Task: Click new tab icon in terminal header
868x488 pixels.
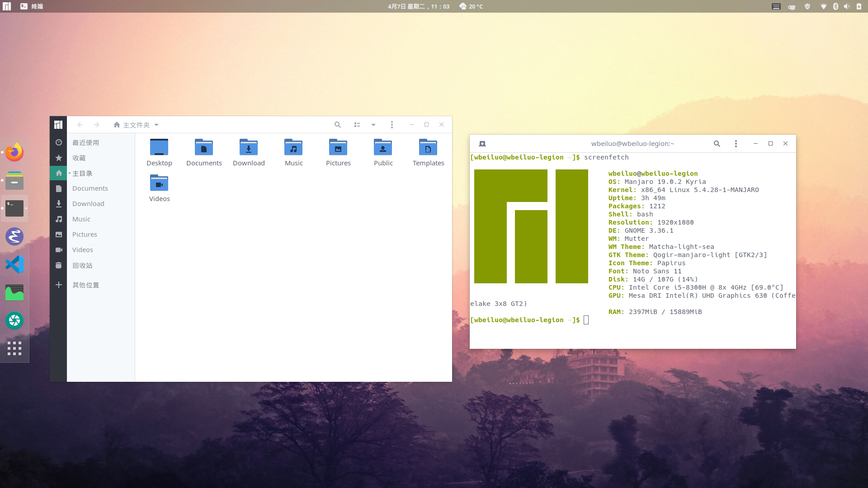Action: [482, 144]
